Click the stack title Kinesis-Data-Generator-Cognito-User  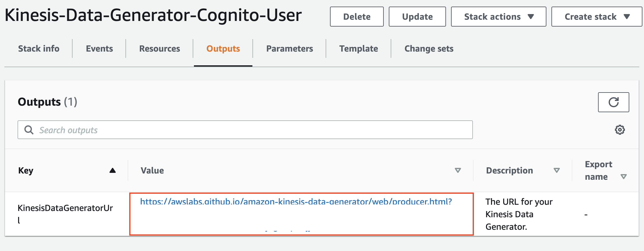[153, 15]
